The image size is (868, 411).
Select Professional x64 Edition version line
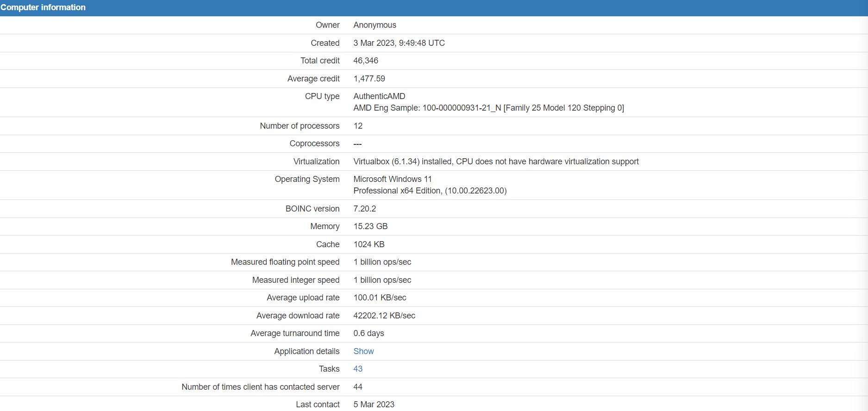tap(430, 191)
